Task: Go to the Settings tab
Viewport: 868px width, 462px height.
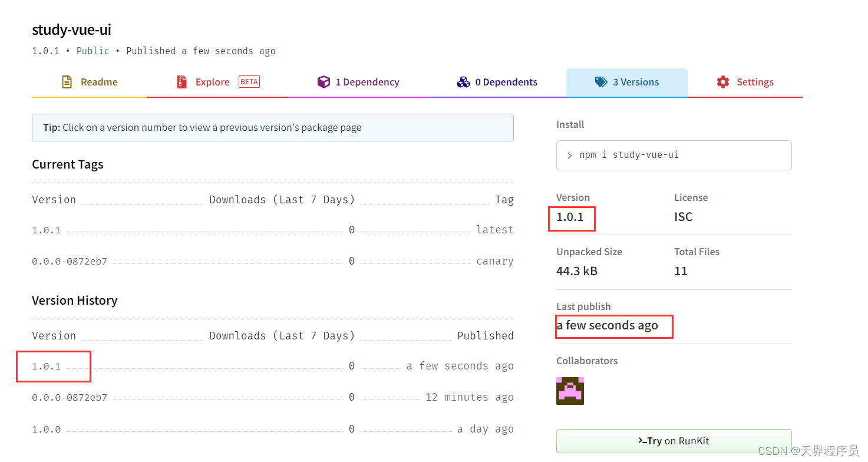Action: (x=745, y=82)
